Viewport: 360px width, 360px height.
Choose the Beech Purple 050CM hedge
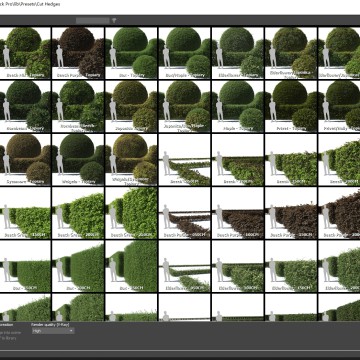pos(184,213)
